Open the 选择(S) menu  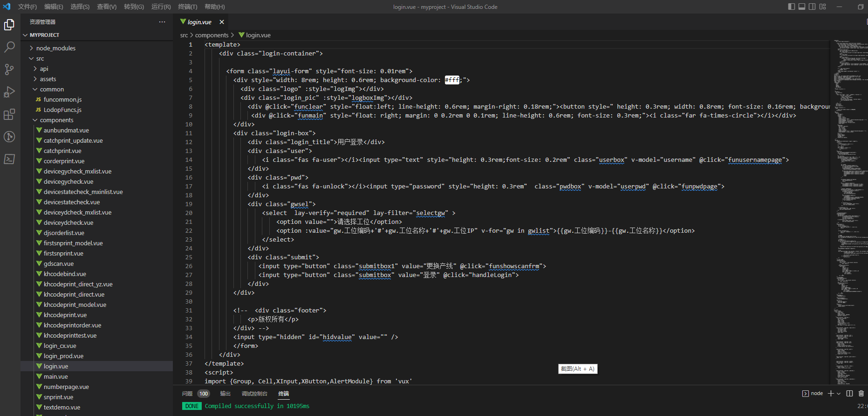coord(80,7)
